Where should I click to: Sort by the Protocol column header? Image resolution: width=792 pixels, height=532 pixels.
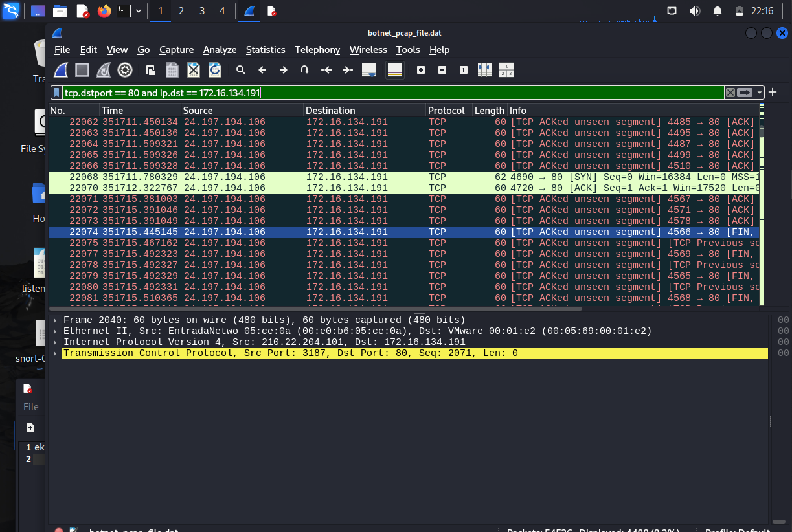(449, 111)
